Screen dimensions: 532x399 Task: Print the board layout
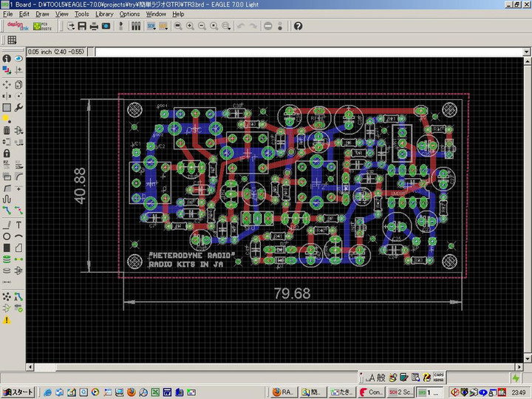pos(94,26)
